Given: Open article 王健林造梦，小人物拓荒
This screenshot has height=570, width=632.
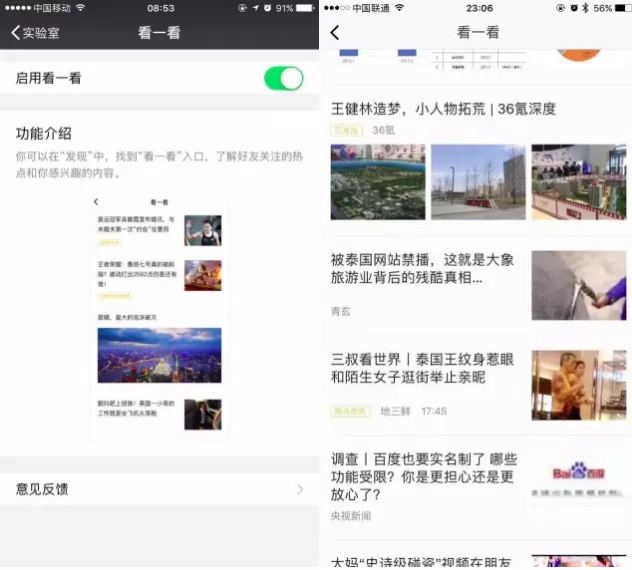Looking at the screenshot, I should click(x=443, y=108).
